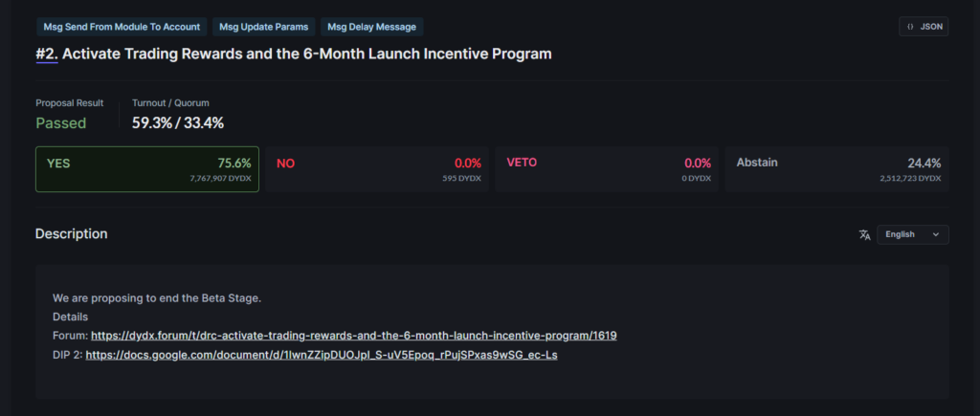The height and width of the screenshot is (416, 980).
Task: Select the YES vote result card
Action: point(147,169)
